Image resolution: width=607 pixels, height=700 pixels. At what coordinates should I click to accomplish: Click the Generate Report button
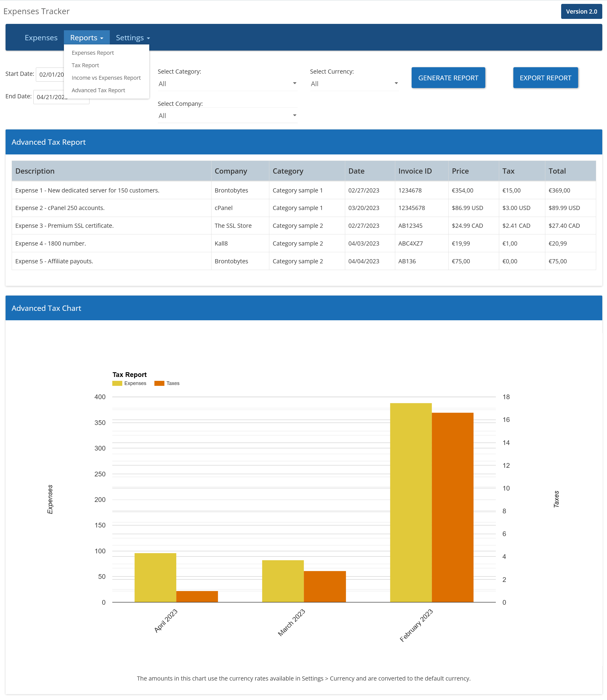(x=448, y=78)
